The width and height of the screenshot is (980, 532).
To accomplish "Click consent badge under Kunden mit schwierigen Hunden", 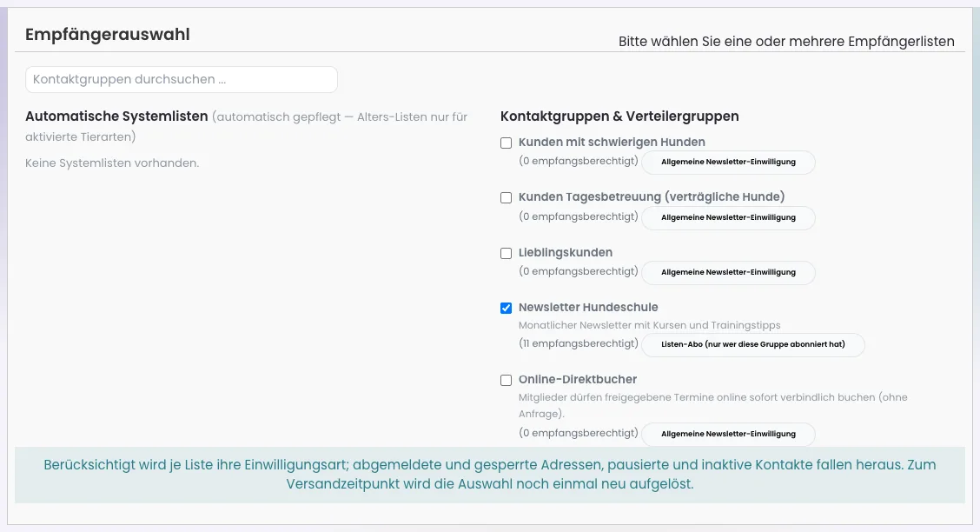I will 728,162.
